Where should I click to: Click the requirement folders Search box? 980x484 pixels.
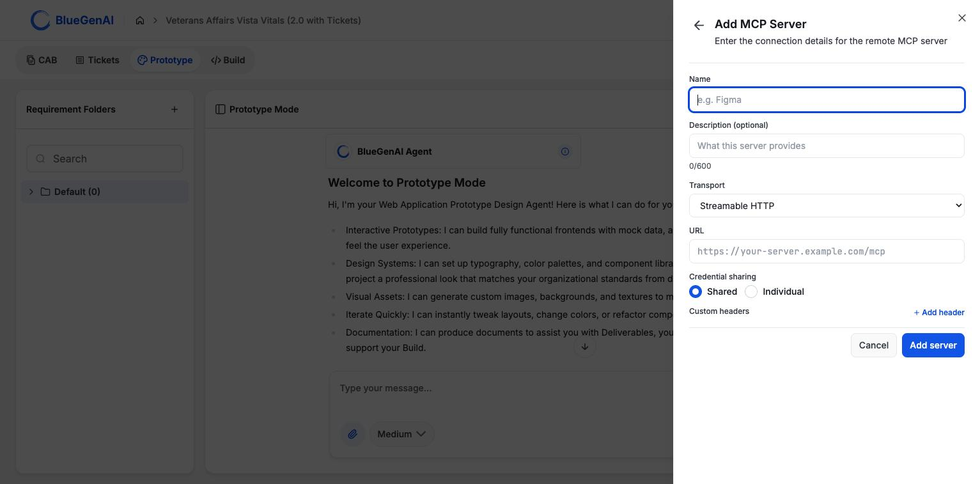pos(105,159)
